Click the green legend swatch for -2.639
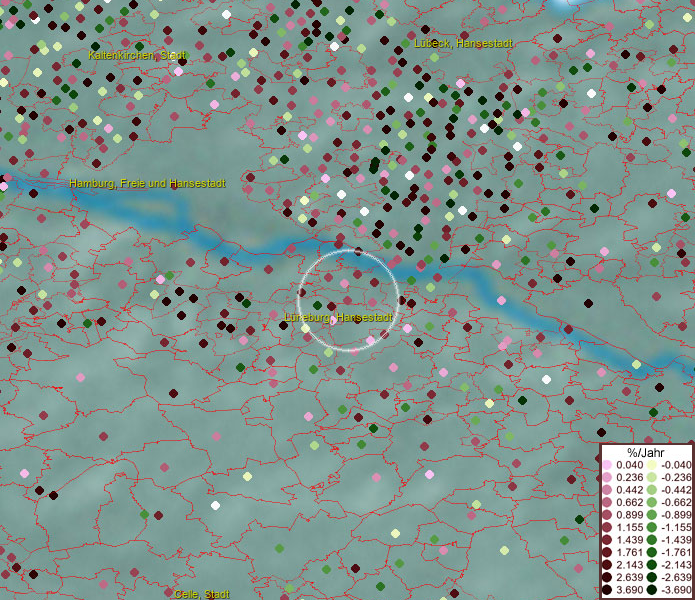Viewport: 695px width, 600px height. [x=652, y=577]
